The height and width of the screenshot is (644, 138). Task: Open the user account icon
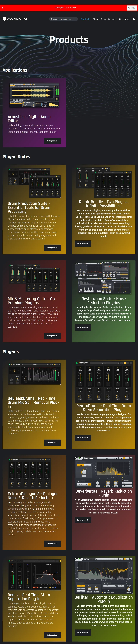(134, 19)
